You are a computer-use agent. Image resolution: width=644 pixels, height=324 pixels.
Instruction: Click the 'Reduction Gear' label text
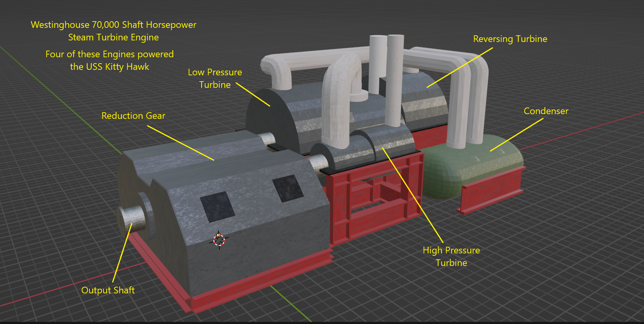133,116
